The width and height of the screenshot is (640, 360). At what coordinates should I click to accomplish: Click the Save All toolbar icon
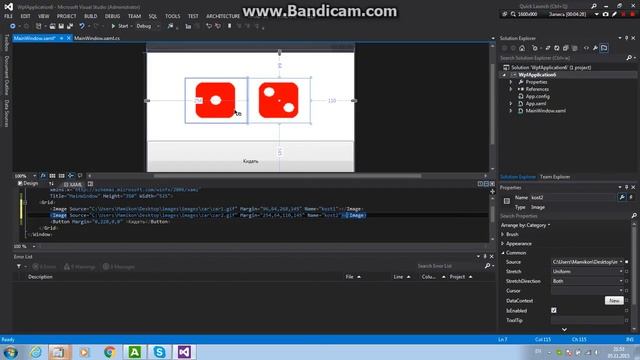(x=70, y=26)
